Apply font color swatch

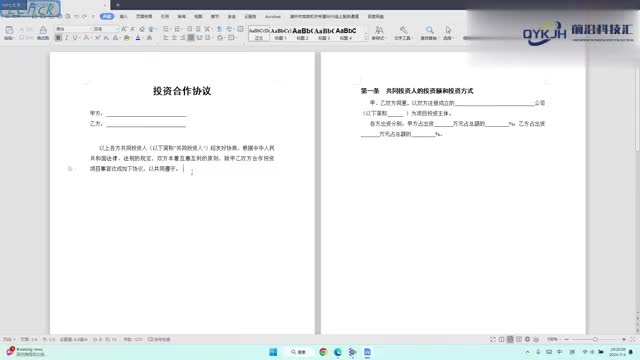tap(138, 38)
